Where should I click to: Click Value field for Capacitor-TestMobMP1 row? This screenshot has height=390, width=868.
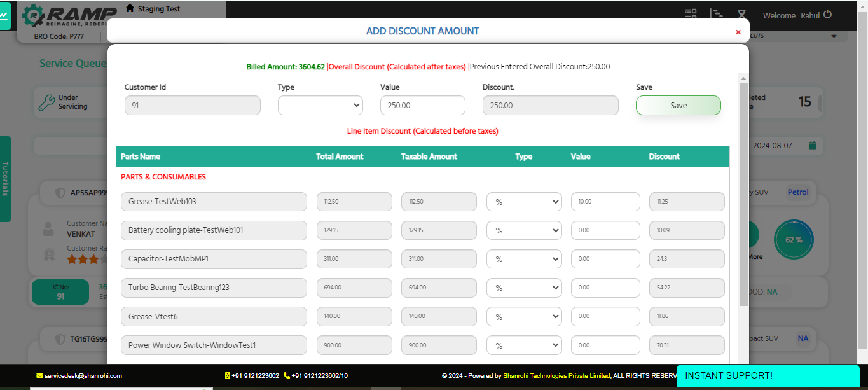click(x=605, y=259)
